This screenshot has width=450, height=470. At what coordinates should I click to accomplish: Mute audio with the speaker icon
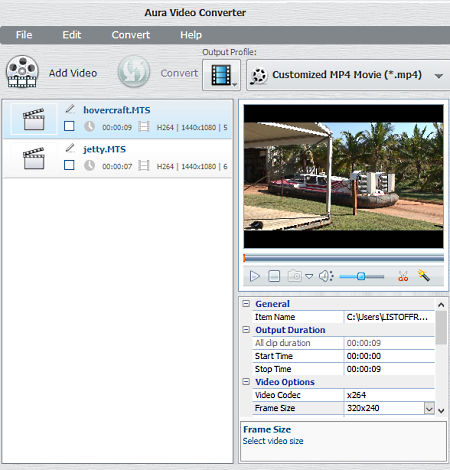[326, 276]
